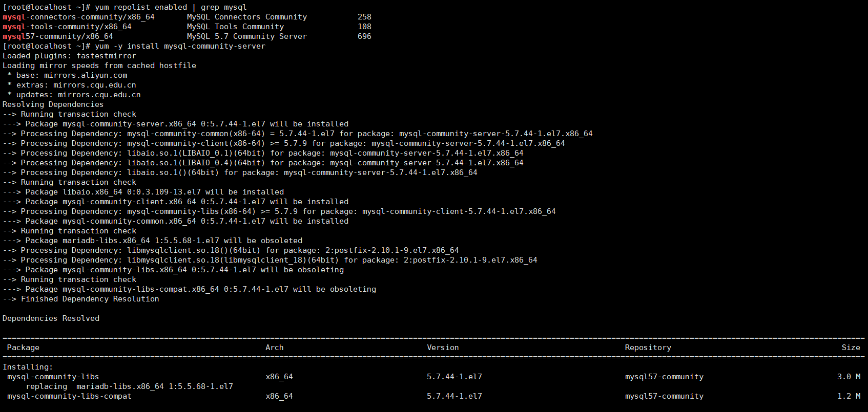Viewport: 868px width, 412px height.
Task: Click 'Package libaio.x86_64 0:0.3.109-13.el7' line
Action: pyautogui.click(x=143, y=192)
